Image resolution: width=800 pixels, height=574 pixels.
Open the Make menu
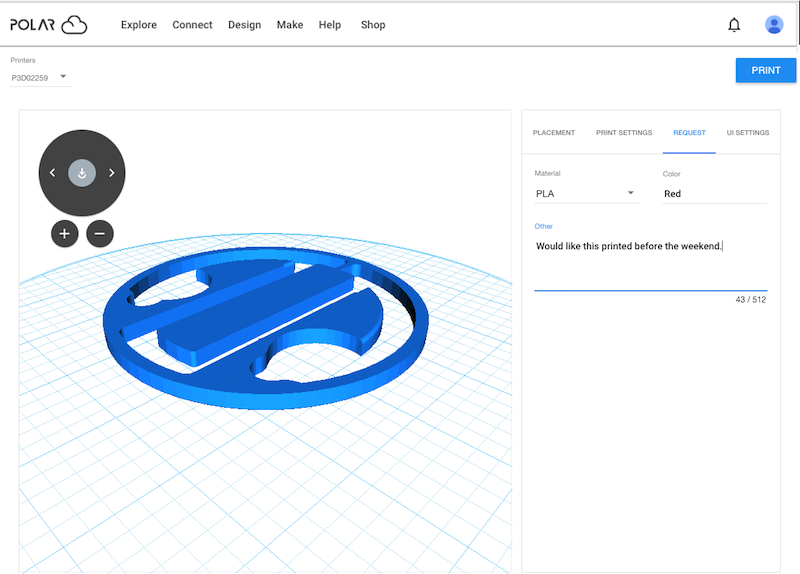coord(290,25)
